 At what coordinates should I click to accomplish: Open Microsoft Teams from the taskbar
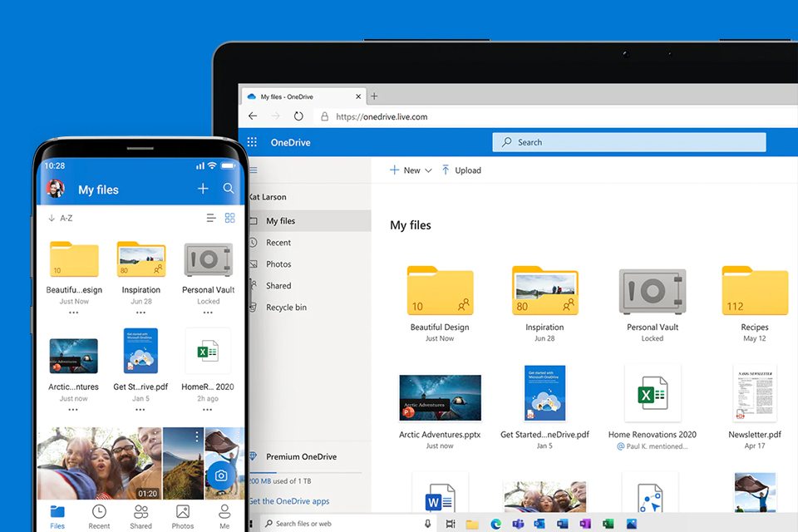[x=518, y=524]
